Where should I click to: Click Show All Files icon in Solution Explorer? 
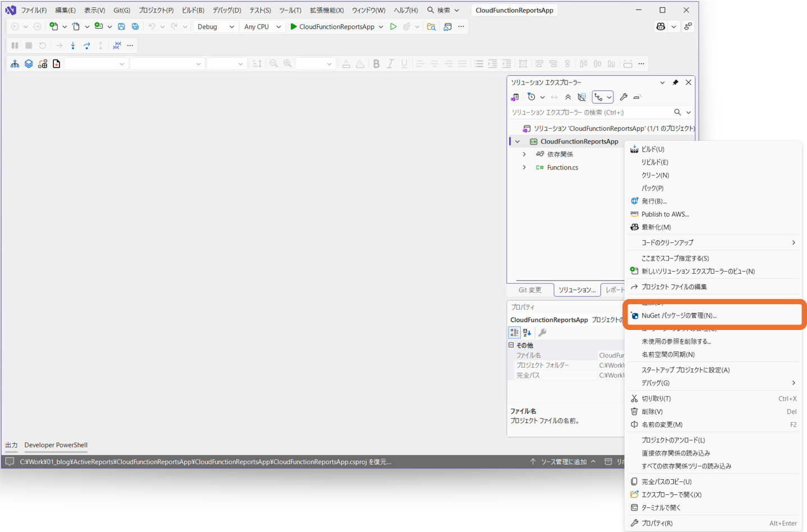[x=582, y=97]
